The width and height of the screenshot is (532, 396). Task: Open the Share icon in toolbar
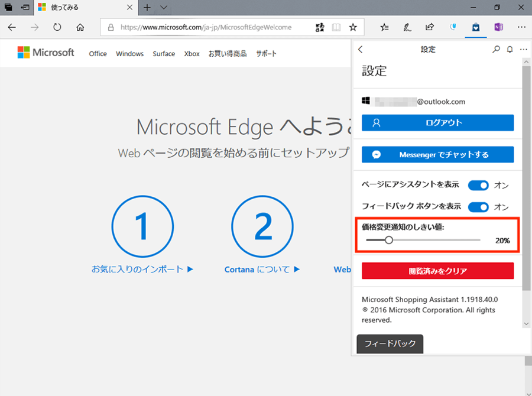(x=430, y=27)
